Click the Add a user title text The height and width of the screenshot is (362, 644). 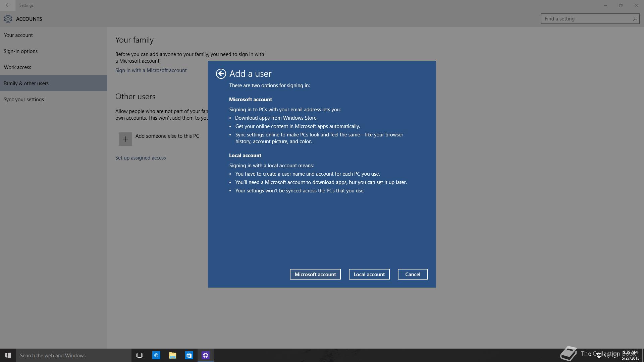pyautogui.click(x=250, y=74)
